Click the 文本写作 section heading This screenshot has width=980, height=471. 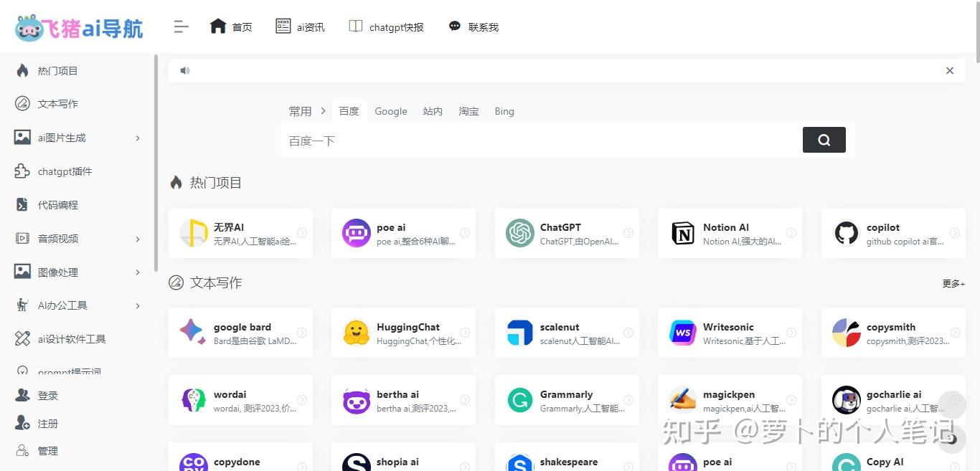[x=216, y=283]
